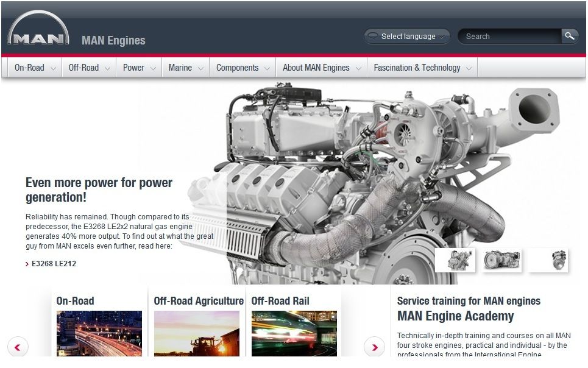Open the Off-Road Agriculture tile image

pos(196,333)
